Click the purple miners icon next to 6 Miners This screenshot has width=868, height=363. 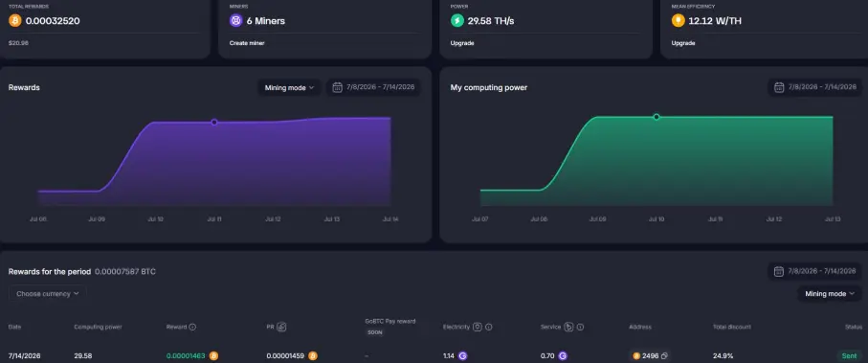tap(236, 21)
